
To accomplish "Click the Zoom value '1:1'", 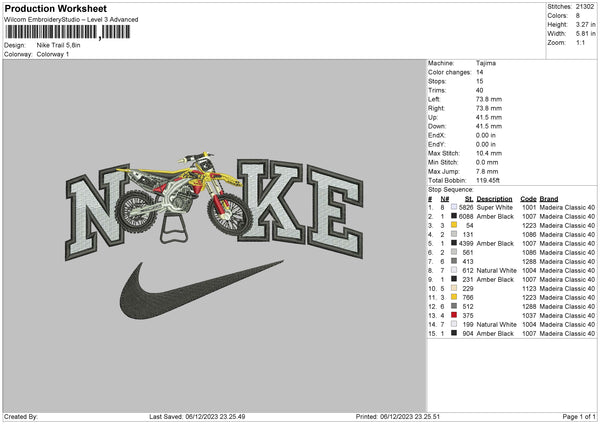I will [x=580, y=42].
